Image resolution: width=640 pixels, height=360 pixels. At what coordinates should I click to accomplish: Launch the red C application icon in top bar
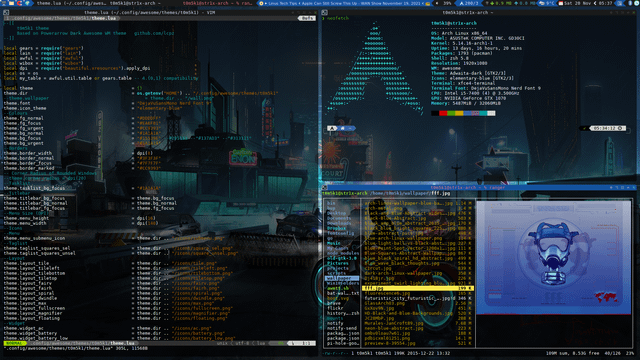click(20, 3)
